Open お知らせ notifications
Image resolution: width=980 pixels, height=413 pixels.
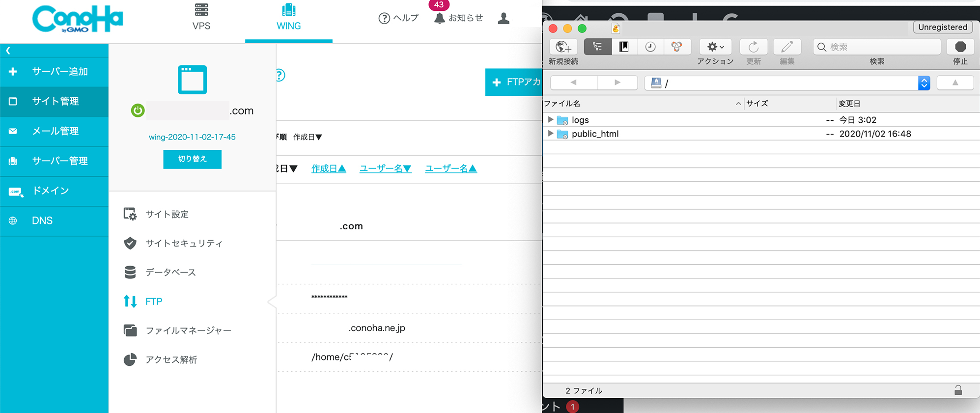point(459,18)
